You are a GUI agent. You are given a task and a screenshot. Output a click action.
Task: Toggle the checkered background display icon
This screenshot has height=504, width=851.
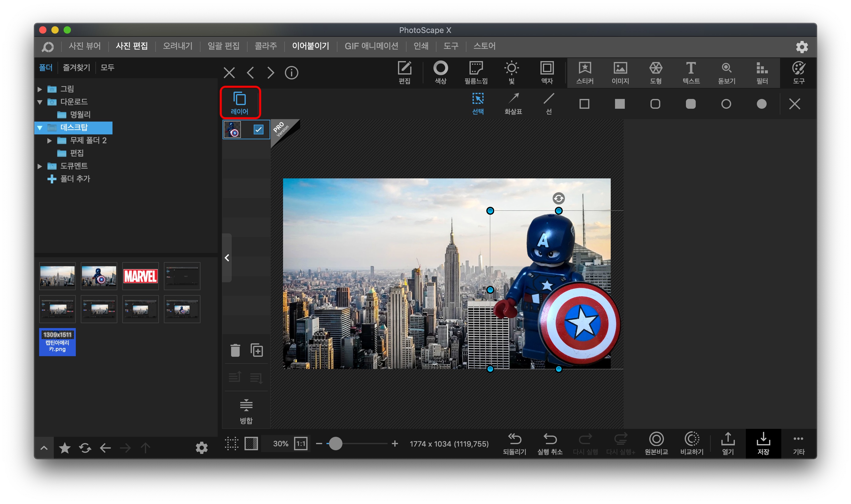[x=251, y=443]
